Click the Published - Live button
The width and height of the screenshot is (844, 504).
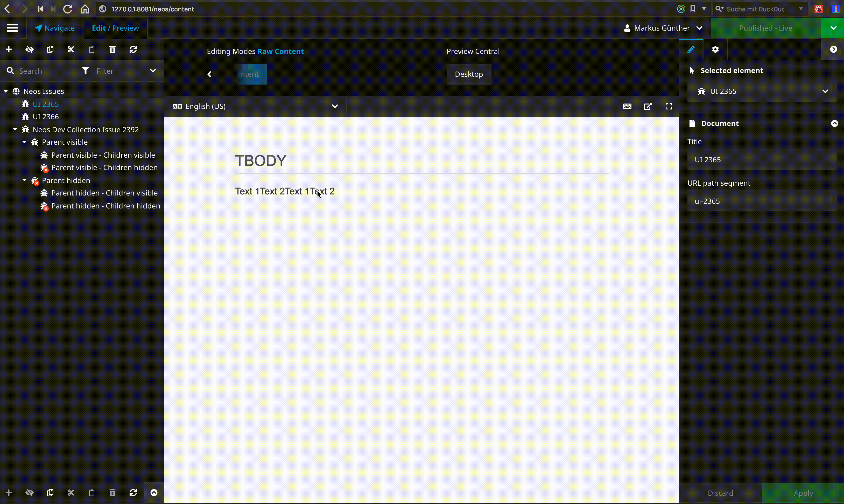tap(765, 28)
